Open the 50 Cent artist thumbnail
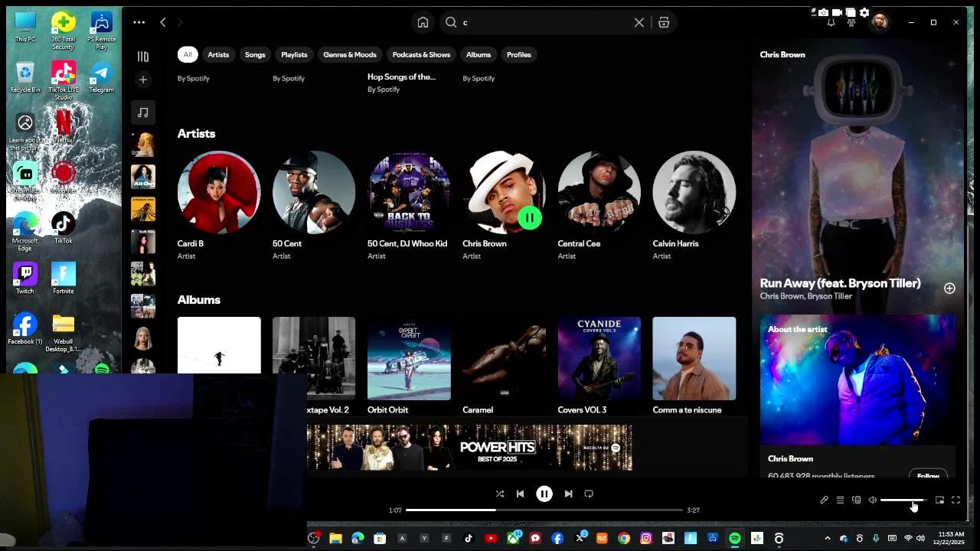Screen dimensions: 980x551 point(314,192)
